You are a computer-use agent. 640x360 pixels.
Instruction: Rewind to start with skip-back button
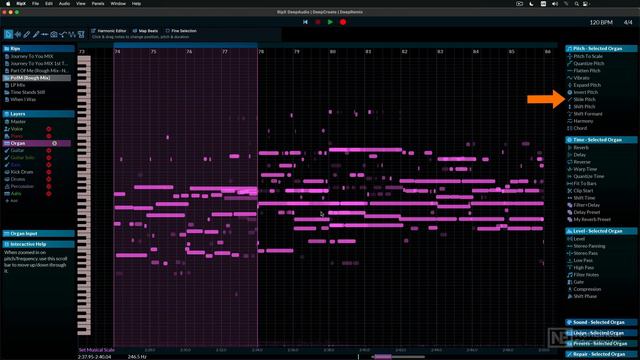click(305, 22)
